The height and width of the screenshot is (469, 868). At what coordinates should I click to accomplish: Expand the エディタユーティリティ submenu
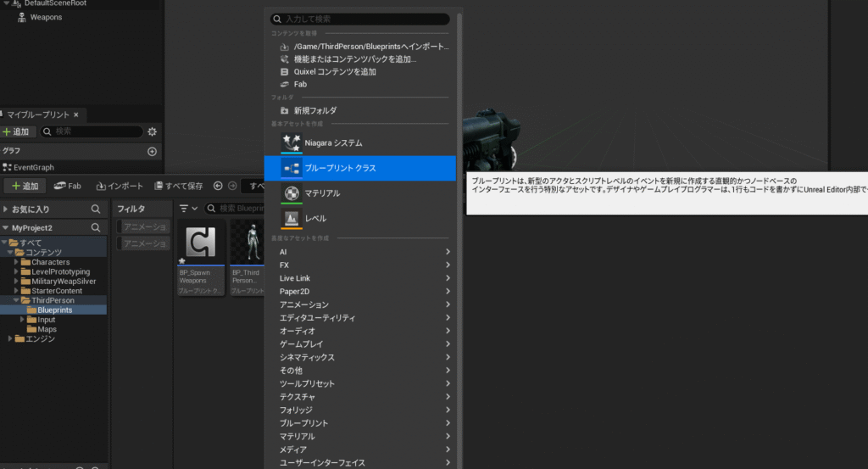click(359, 318)
